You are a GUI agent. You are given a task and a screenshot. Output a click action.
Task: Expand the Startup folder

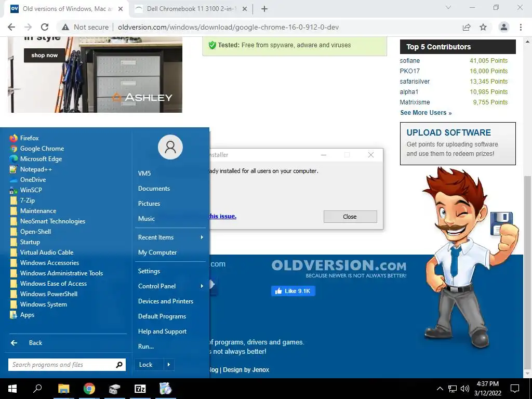[x=25, y=242]
